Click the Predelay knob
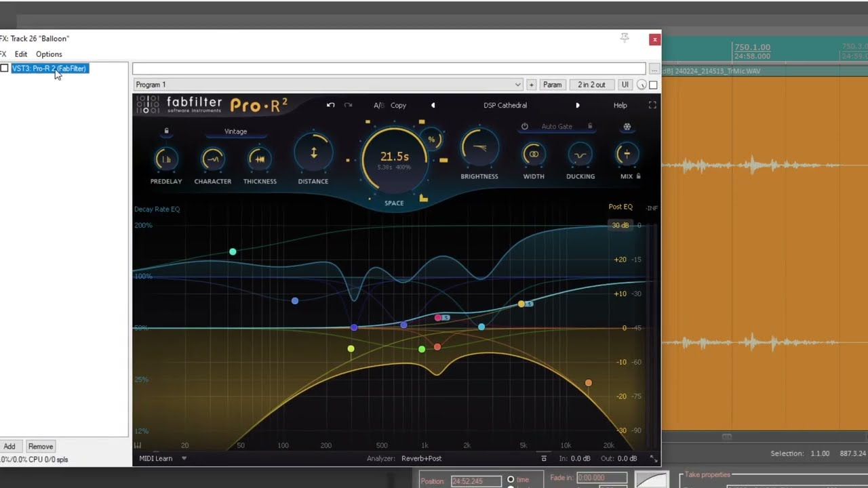This screenshot has width=868, height=488. 166,159
